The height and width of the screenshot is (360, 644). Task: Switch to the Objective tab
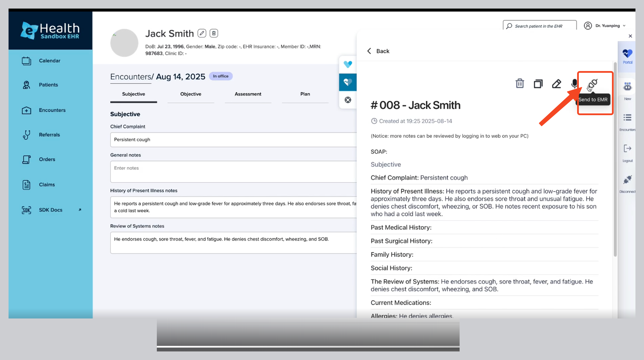(x=191, y=94)
